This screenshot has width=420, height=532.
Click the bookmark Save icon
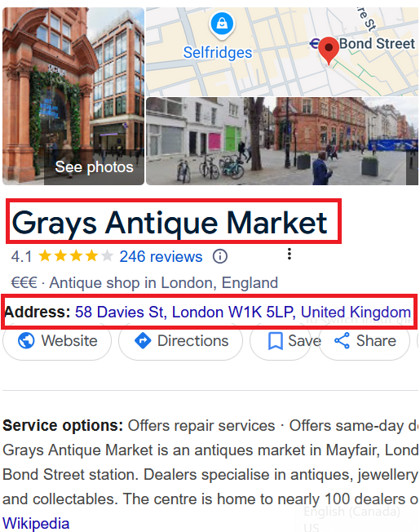tap(276, 340)
